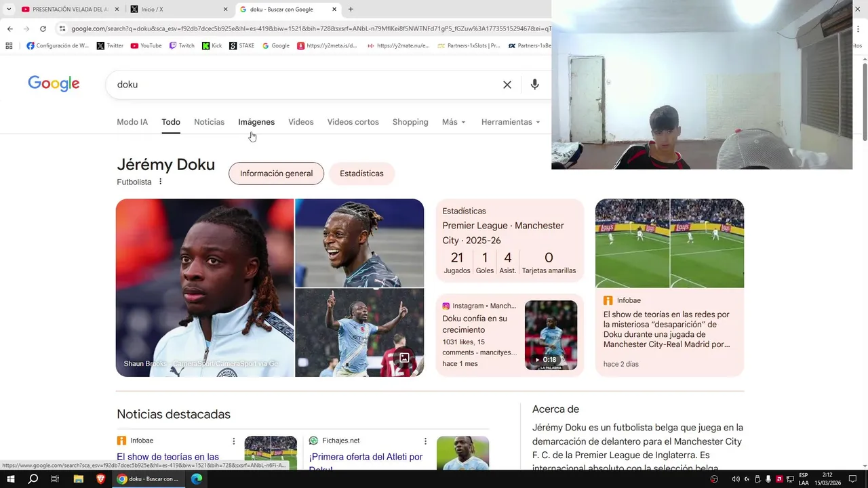Switch to Shopping tab
The height and width of the screenshot is (488, 868).
(x=410, y=122)
